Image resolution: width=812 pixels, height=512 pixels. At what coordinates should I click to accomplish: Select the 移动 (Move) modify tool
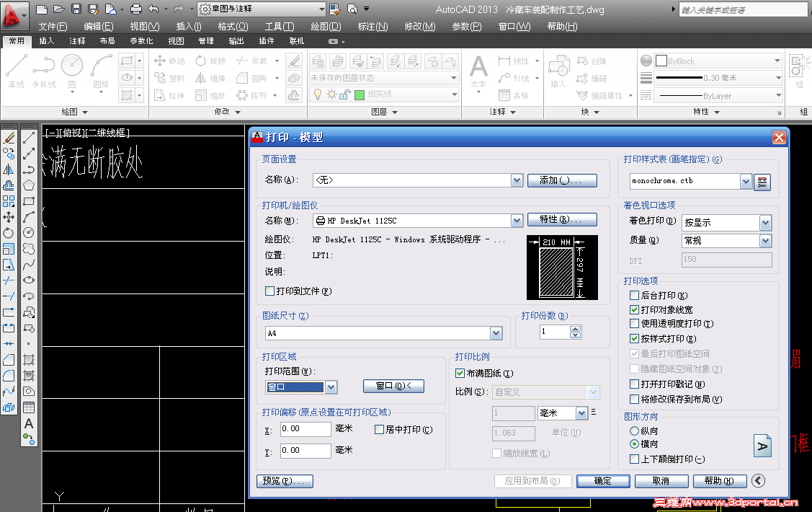(171, 61)
